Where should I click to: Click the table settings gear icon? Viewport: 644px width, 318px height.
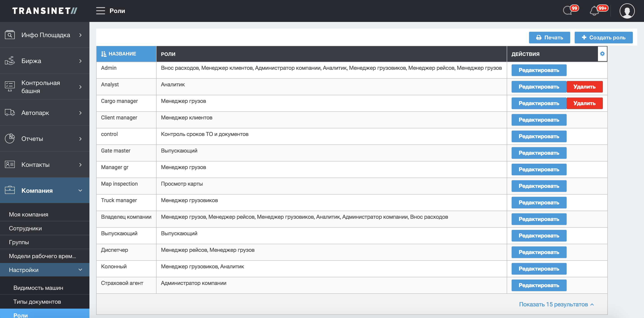tap(602, 54)
